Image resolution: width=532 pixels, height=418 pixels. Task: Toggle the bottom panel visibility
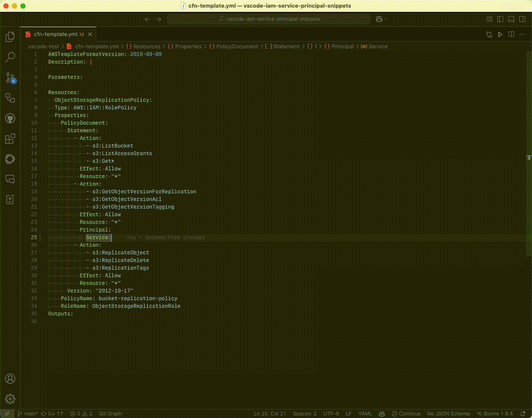[511, 19]
